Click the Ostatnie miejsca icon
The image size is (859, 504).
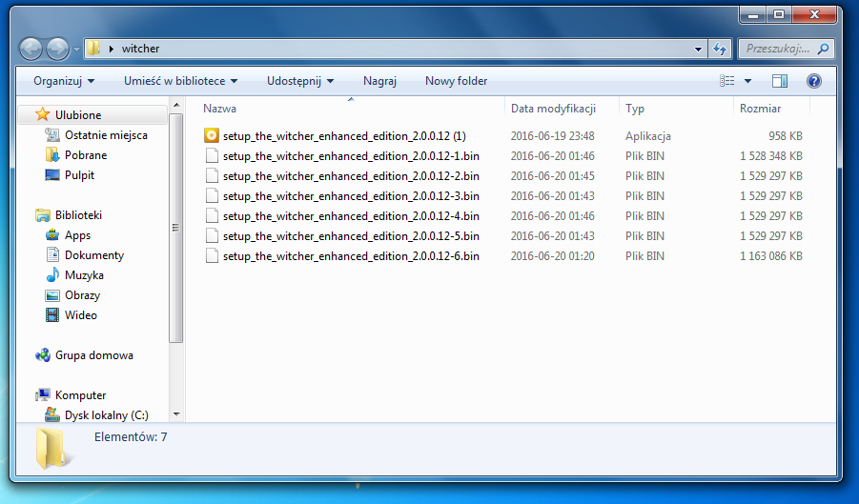pyautogui.click(x=52, y=134)
